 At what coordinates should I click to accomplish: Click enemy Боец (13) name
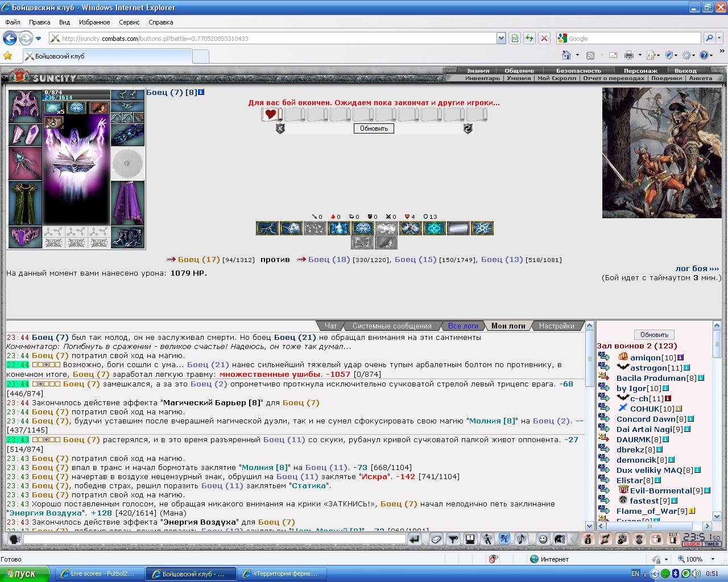click(502, 259)
